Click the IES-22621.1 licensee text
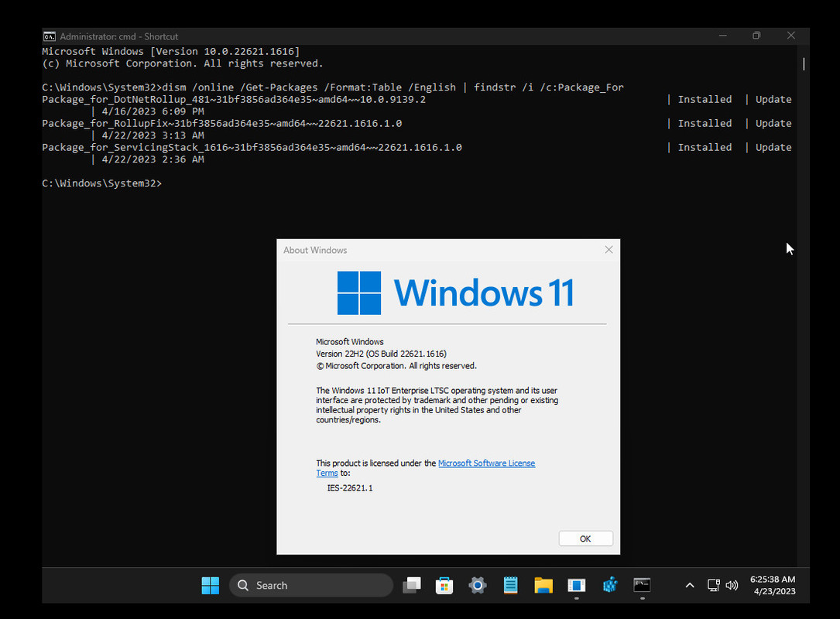The image size is (840, 619). coord(350,487)
